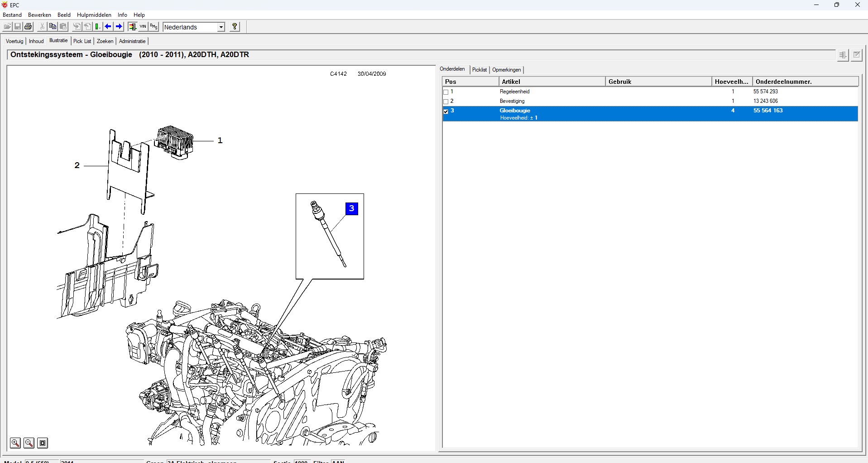Click the Gebruik column header
This screenshot has width=868, height=463.
(658, 82)
